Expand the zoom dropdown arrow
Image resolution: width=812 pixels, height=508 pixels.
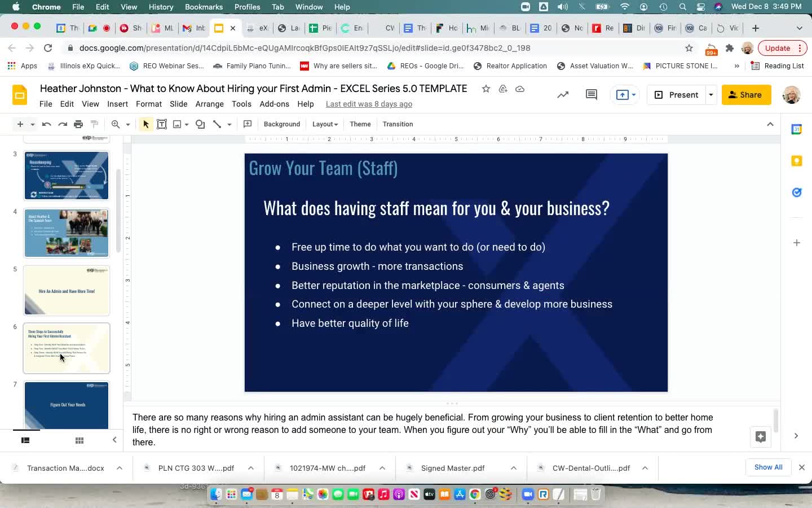coord(128,124)
